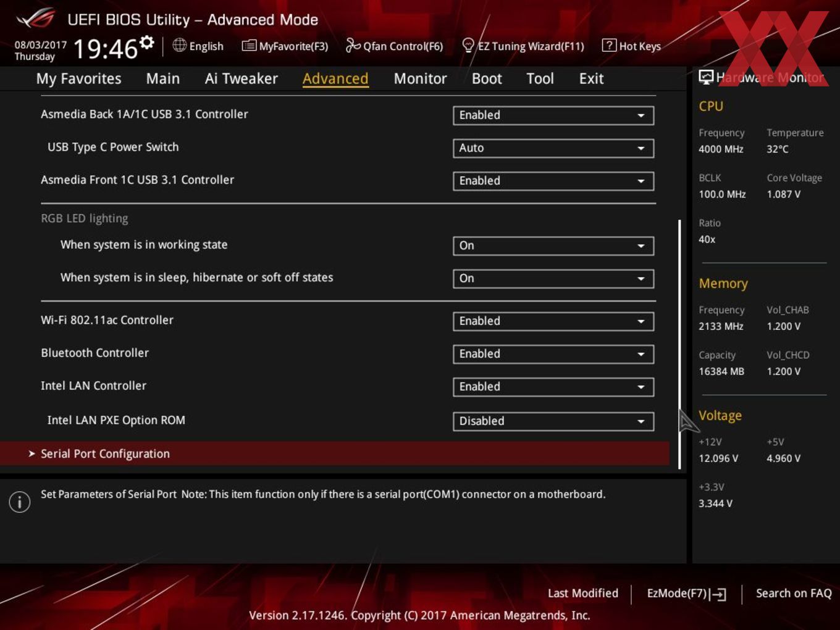The height and width of the screenshot is (630, 840).
Task: Click the EzMode exit arrow icon
Action: click(718, 594)
